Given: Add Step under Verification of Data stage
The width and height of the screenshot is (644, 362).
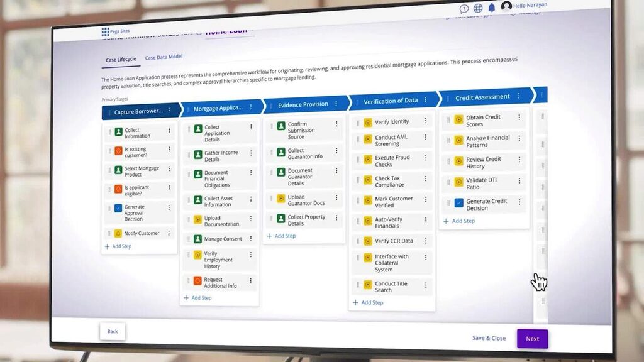Looking at the screenshot, I should 368,302.
